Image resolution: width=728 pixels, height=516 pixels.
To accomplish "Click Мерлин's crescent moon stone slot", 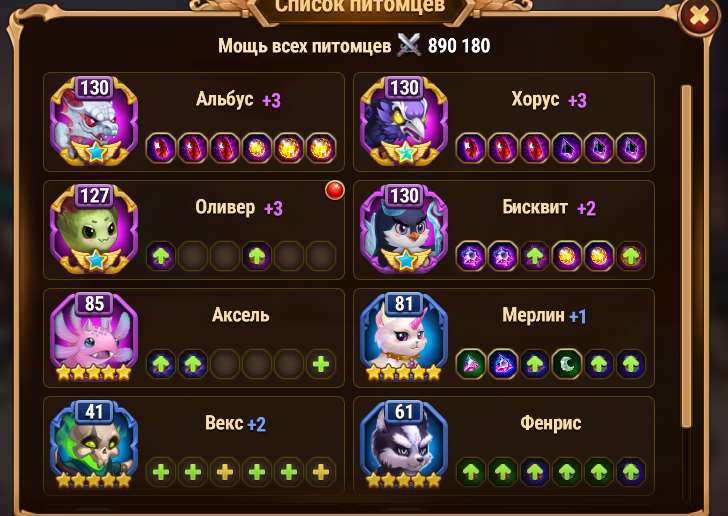I will pyautogui.click(x=567, y=364).
